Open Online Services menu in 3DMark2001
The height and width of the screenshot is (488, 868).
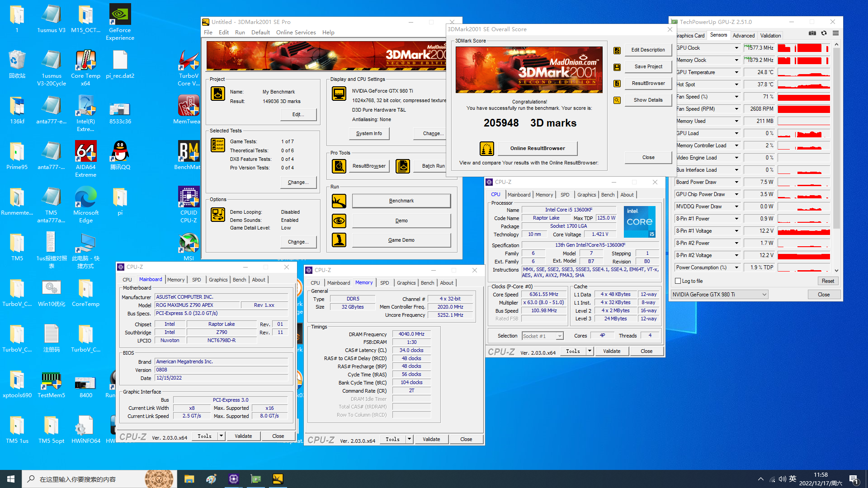(296, 33)
